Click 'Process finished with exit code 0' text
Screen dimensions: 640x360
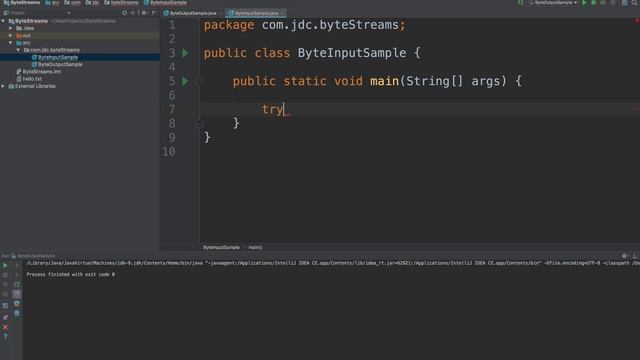coord(71,274)
